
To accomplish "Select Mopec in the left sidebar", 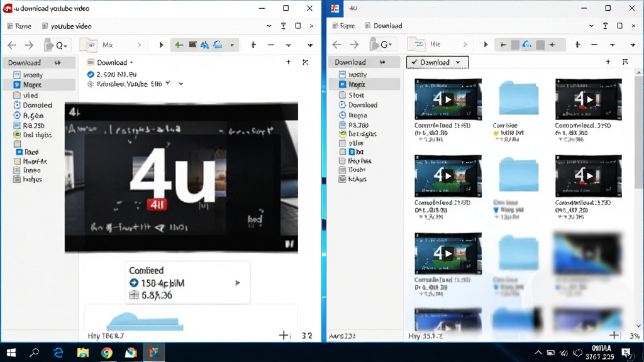I will pos(40,85).
